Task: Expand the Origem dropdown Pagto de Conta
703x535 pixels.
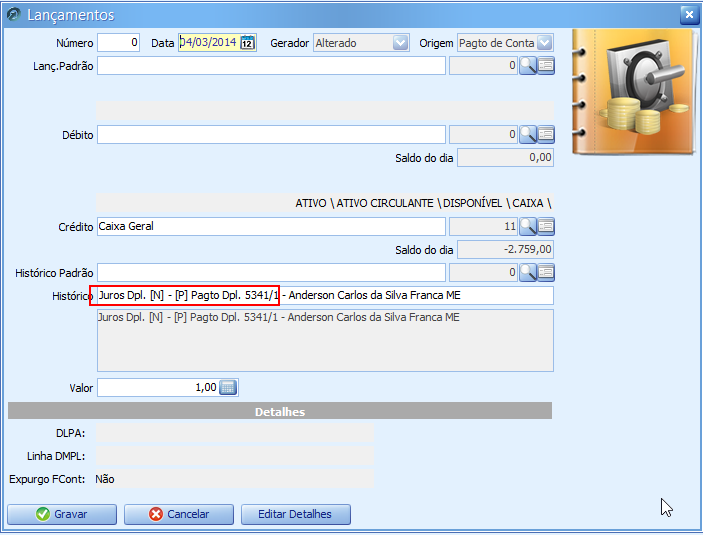Action: 544,43
